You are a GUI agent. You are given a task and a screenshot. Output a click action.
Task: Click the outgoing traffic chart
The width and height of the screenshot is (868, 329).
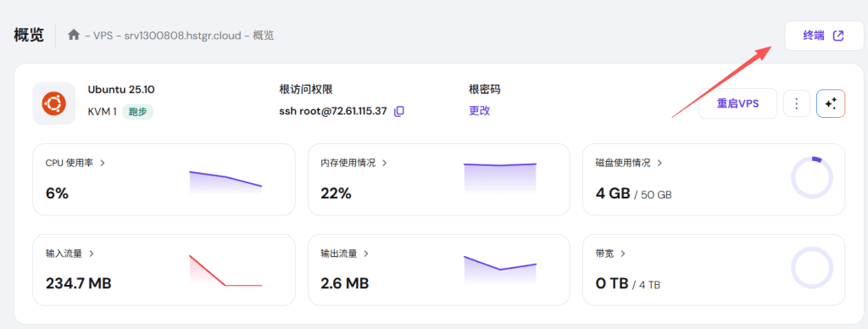pos(500,270)
